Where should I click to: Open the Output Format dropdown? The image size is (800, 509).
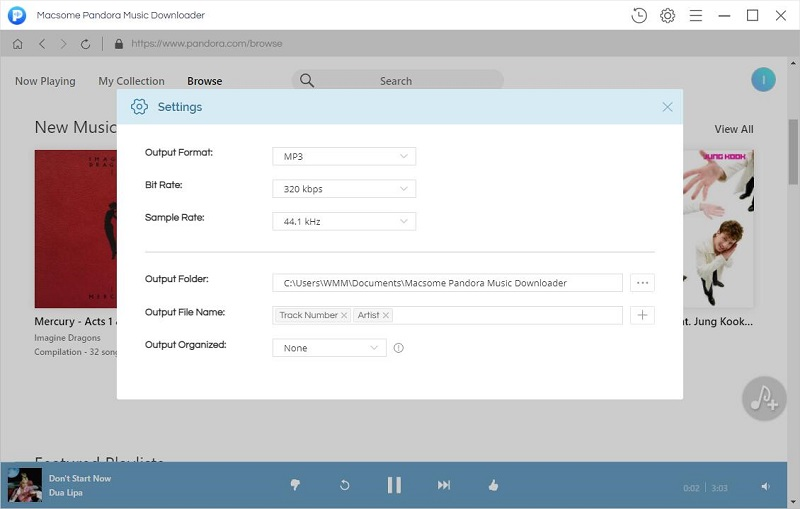coord(344,156)
